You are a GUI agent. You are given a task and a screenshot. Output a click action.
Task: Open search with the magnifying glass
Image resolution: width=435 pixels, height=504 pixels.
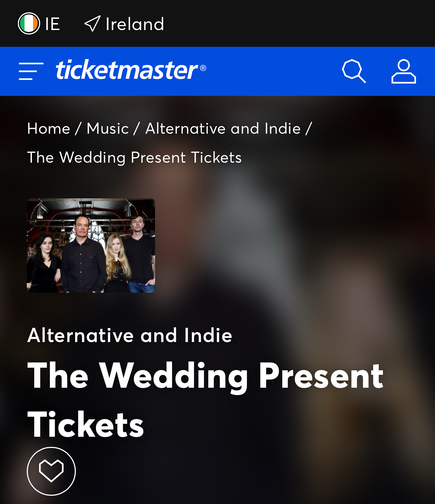(354, 71)
